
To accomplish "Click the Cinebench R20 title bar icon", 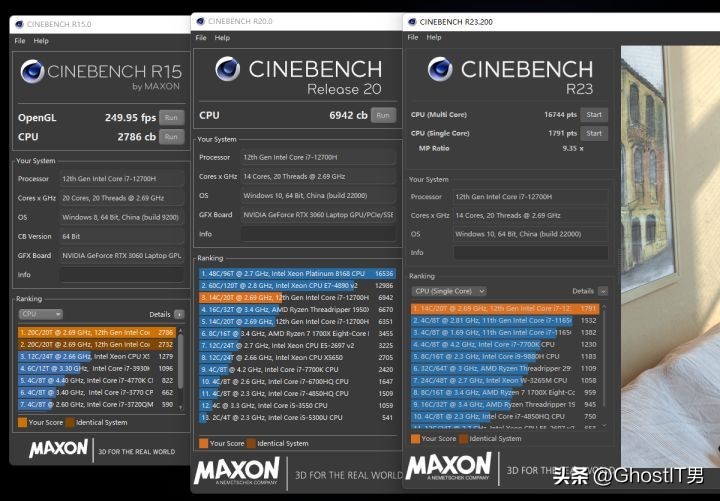I will pyautogui.click(x=201, y=22).
